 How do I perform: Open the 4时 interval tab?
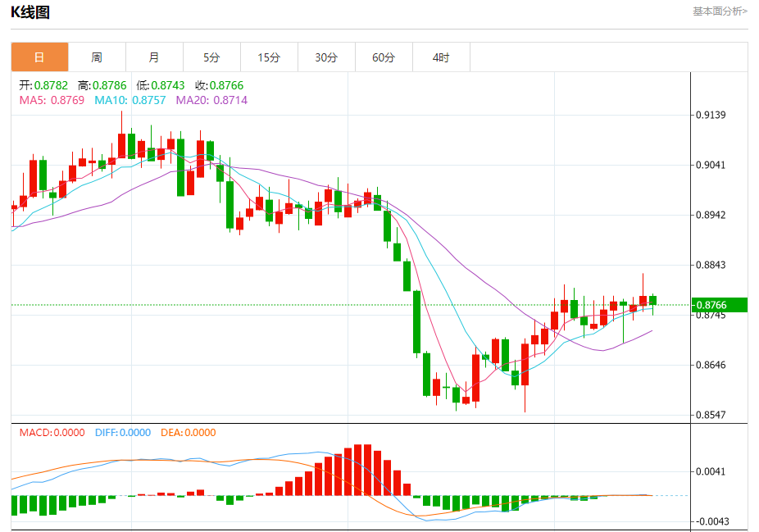pos(441,57)
